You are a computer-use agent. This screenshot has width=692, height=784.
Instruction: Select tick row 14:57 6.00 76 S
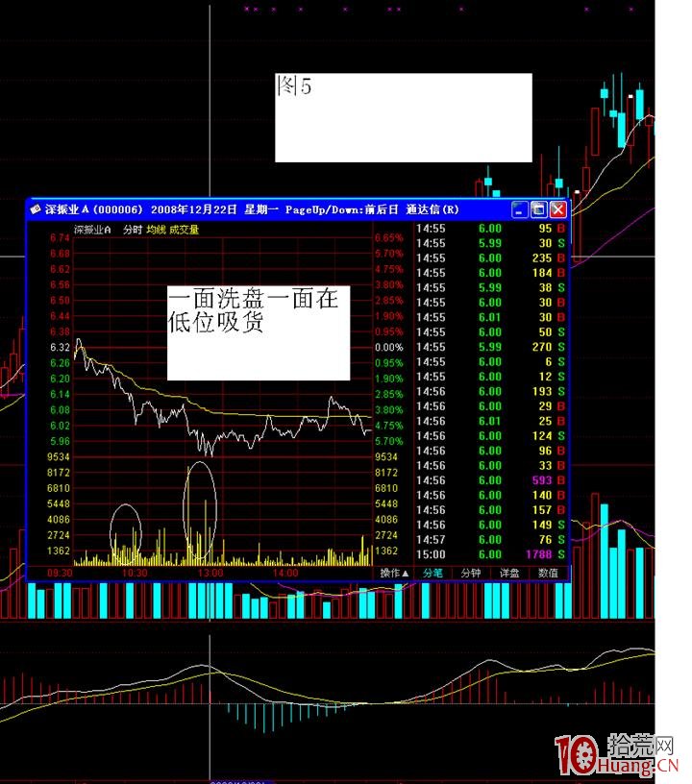pos(490,540)
